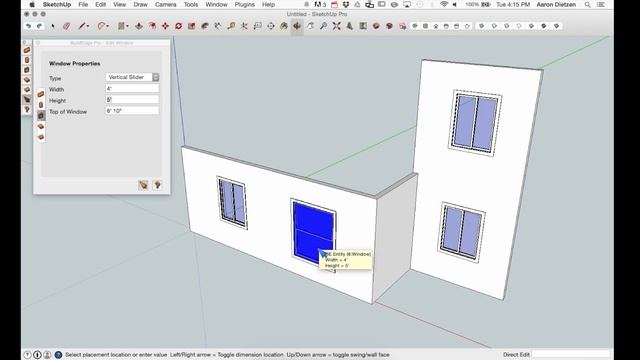Click apply edit icon button in Edit Window panel

(143, 185)
